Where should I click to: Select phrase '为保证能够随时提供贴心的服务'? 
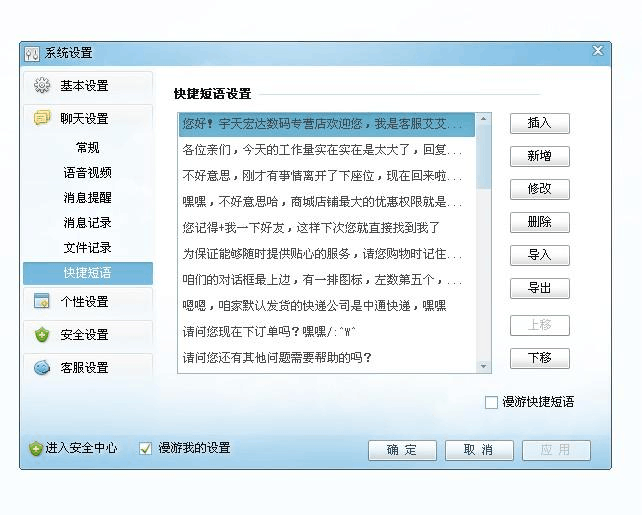(x=327, y=254)
